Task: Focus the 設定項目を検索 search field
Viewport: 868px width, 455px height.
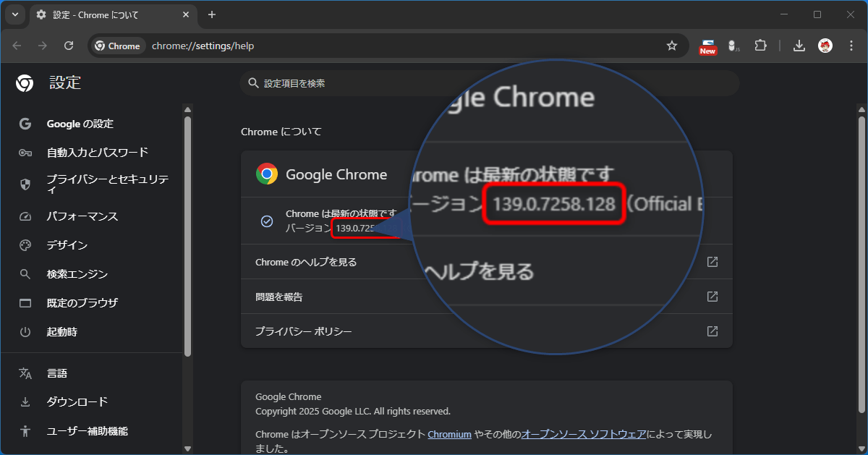Action: point(490,83)
